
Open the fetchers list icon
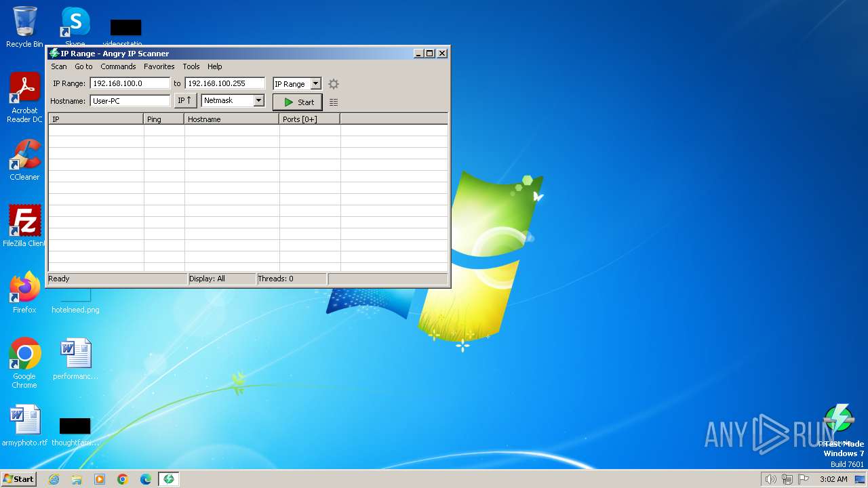[333, 102]
